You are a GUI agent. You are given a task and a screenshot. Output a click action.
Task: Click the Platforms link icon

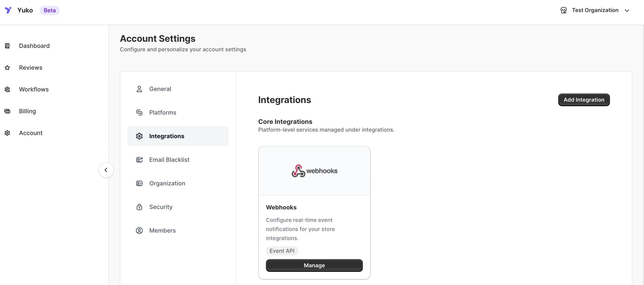139,113
